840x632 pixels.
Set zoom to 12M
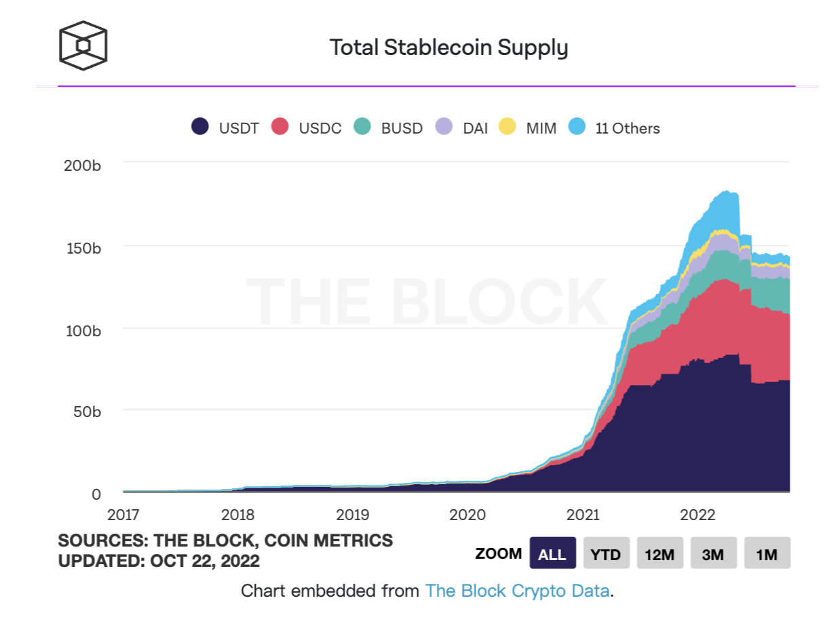click(660, 553)
